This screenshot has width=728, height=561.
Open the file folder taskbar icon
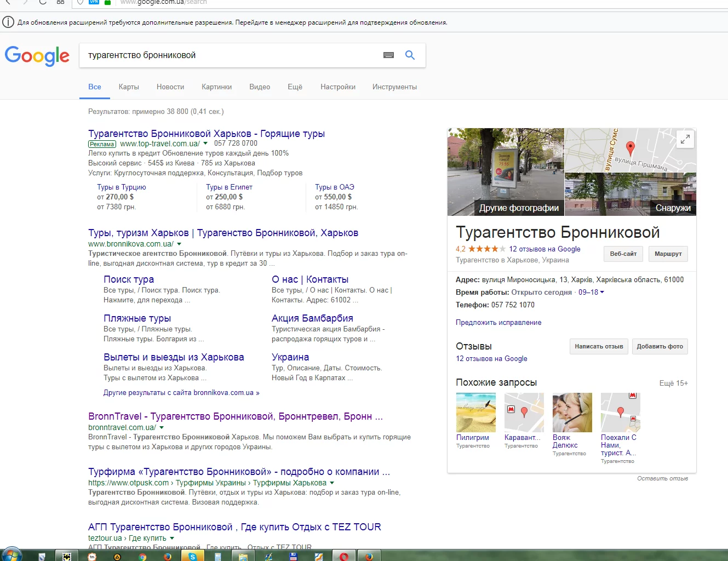[x=243, y=557]
